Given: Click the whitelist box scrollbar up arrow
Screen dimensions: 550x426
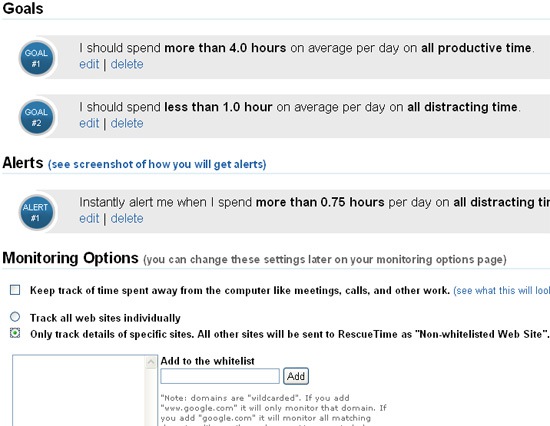Looking at the screenshot, I should tap(151, 362).
